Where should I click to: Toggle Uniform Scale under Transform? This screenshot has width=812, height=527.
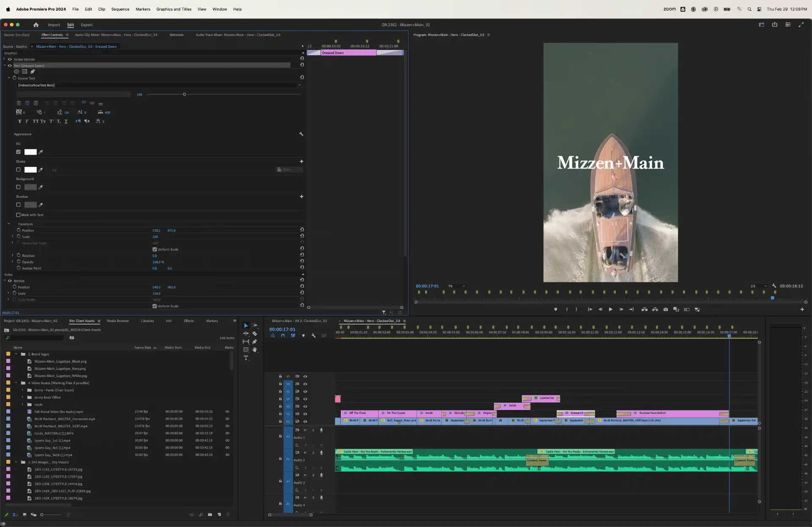coord(154,249)
